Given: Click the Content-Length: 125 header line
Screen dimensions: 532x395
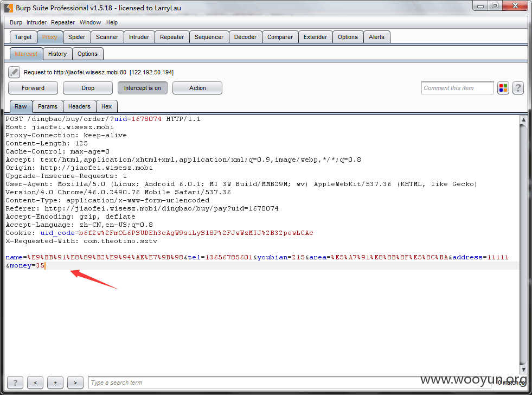Looking at the screenshot, I should click(x=47, y=143).
